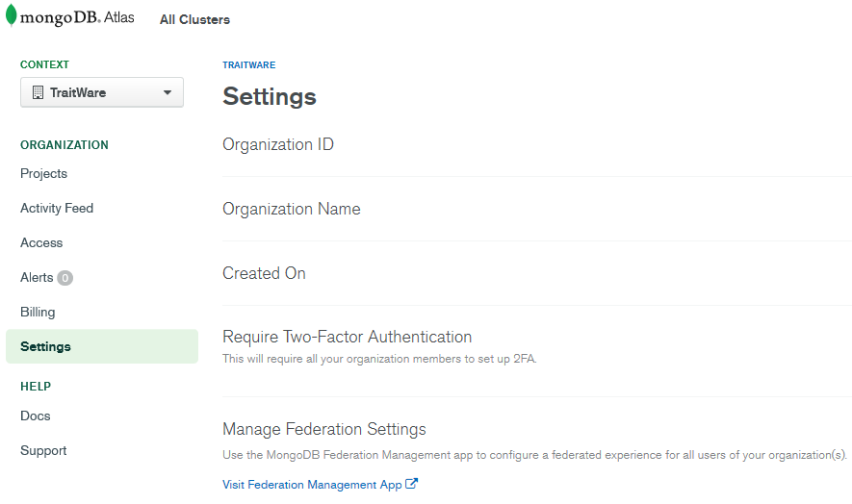Image resolution: width=852 pixels, height=504 pixels.
Task: Open Docs under Help
Action: click(x=36, y=416)
